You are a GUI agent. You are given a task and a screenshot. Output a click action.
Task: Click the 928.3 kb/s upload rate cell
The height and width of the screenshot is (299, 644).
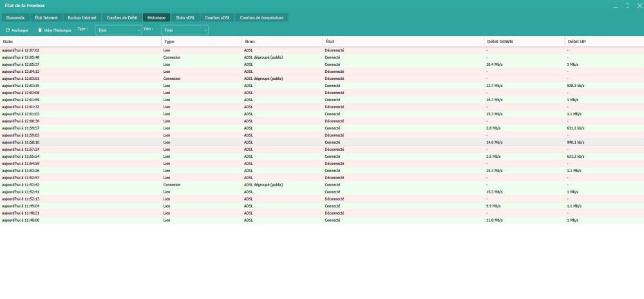575,86
